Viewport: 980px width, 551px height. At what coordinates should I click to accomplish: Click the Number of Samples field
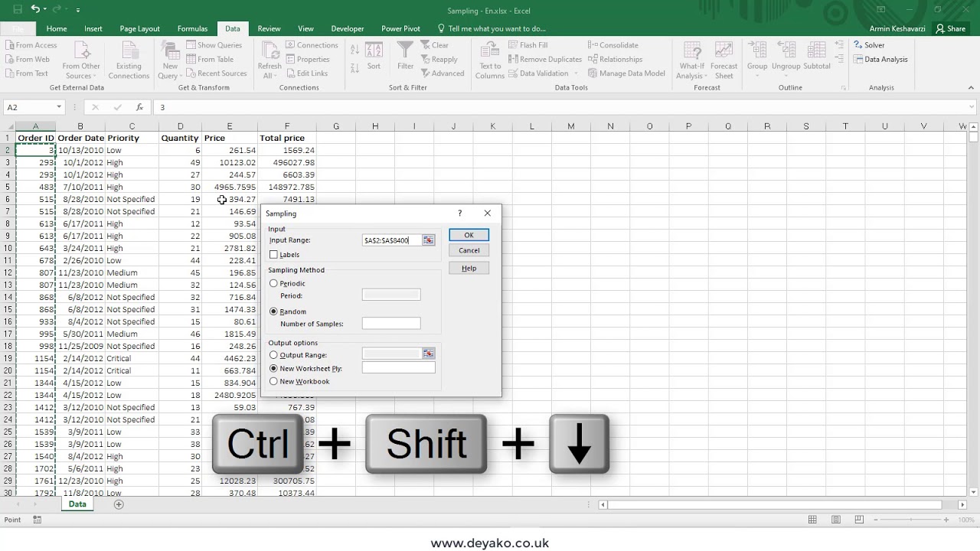[391, 324]
